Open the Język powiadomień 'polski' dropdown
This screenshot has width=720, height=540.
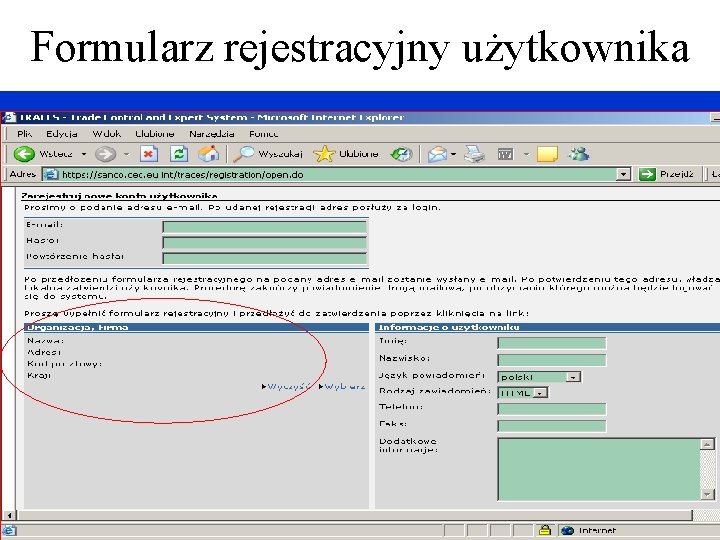539,377
